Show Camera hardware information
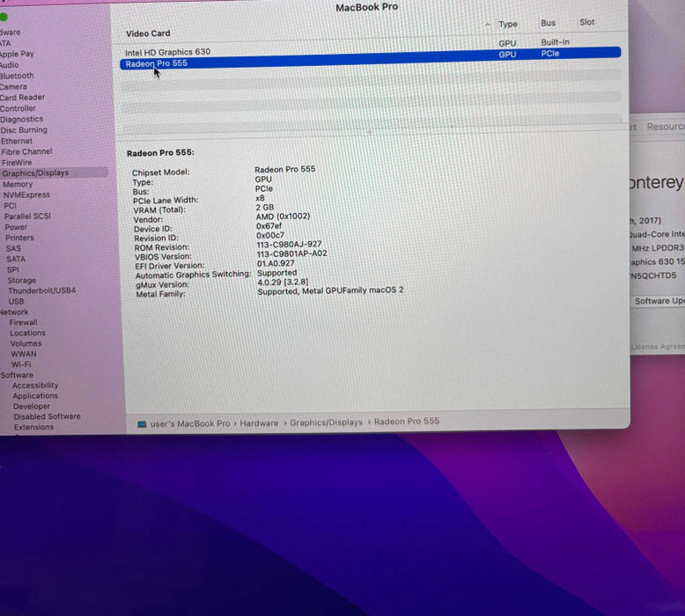The image size is (685, 616). (13, 86)
